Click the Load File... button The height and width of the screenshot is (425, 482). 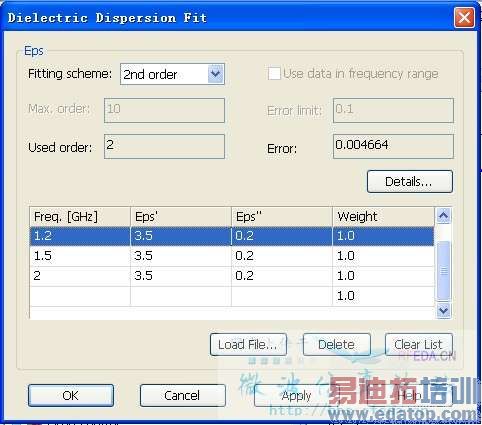248,344
